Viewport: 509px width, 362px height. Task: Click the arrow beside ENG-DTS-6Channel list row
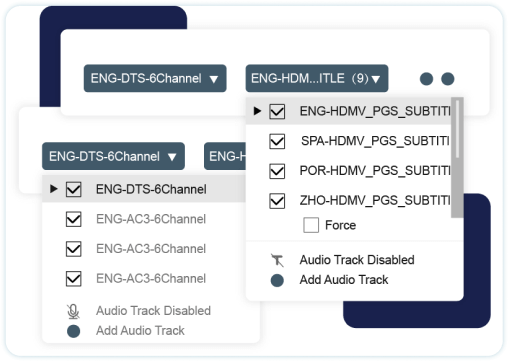tap(53, 189)
